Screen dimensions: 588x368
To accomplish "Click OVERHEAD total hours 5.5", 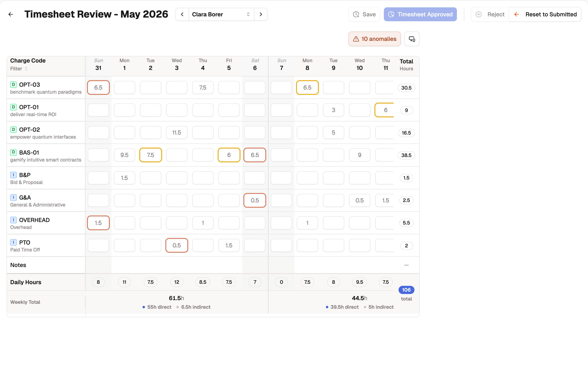I will [x=406, y=223].
